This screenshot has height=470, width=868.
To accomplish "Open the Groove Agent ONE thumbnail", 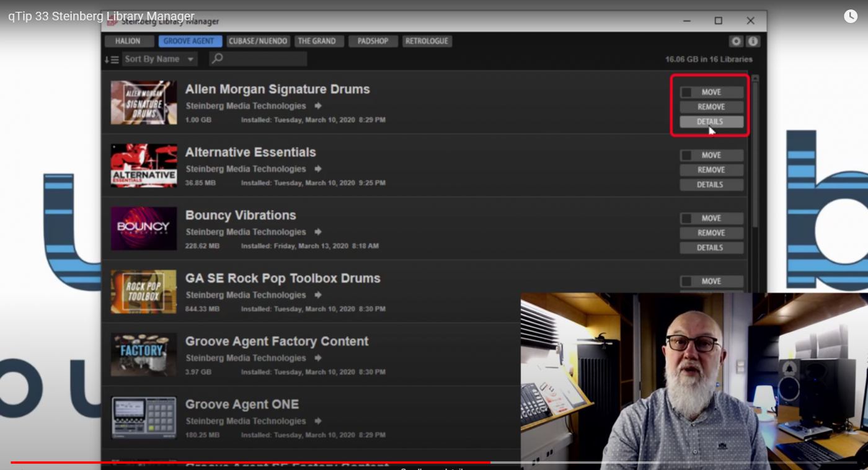I will (x=144, y=418).
